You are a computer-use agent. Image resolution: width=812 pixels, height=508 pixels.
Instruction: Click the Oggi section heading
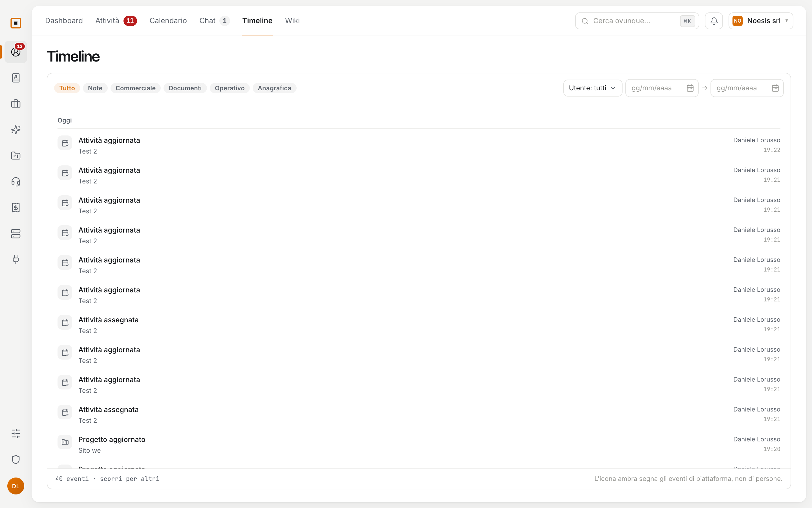click(x=64, y=120)
